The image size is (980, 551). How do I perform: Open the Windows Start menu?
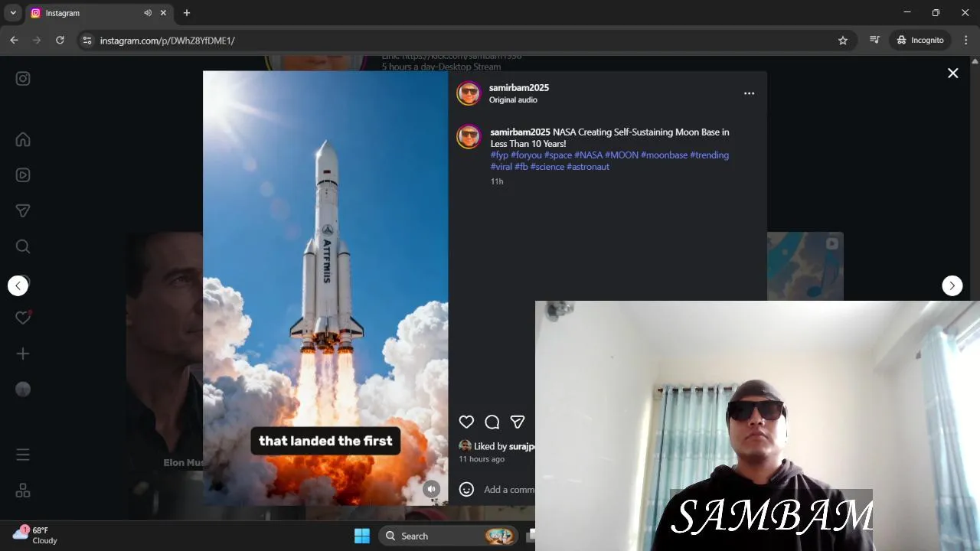[x=362, y=536]
